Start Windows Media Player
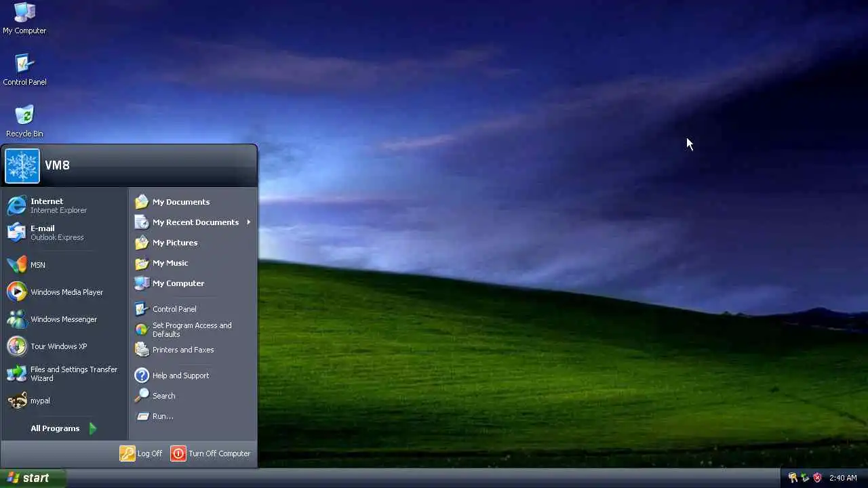The image size is (868, 488). pos(64,292)
